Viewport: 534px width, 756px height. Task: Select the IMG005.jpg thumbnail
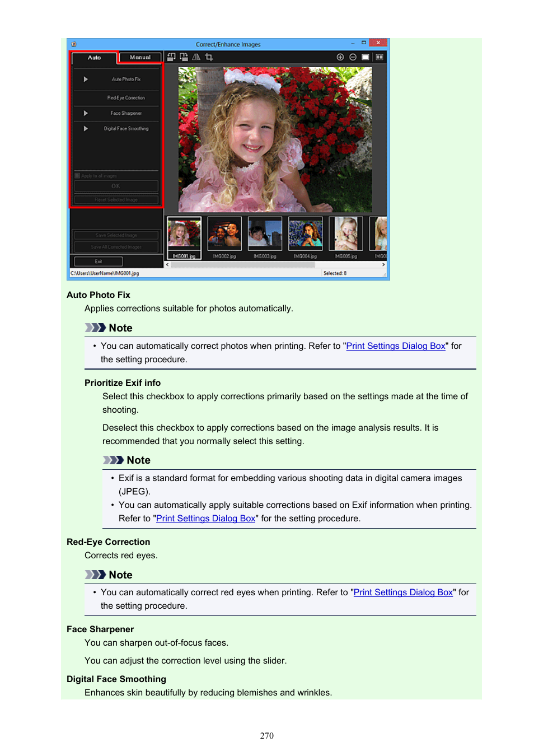pyautogui.click(x=346, y=233)
